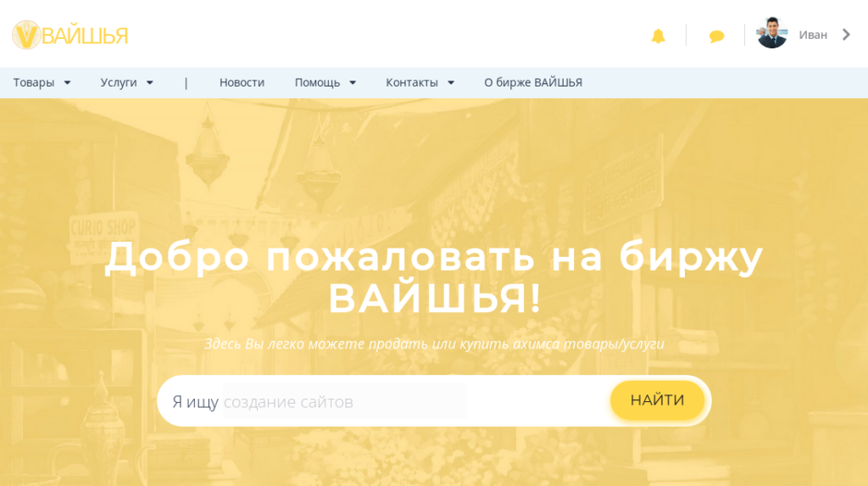Open the О бирже ВАЙШЬЯ page
Screen dimensions: 868x486
pos(532,82)
